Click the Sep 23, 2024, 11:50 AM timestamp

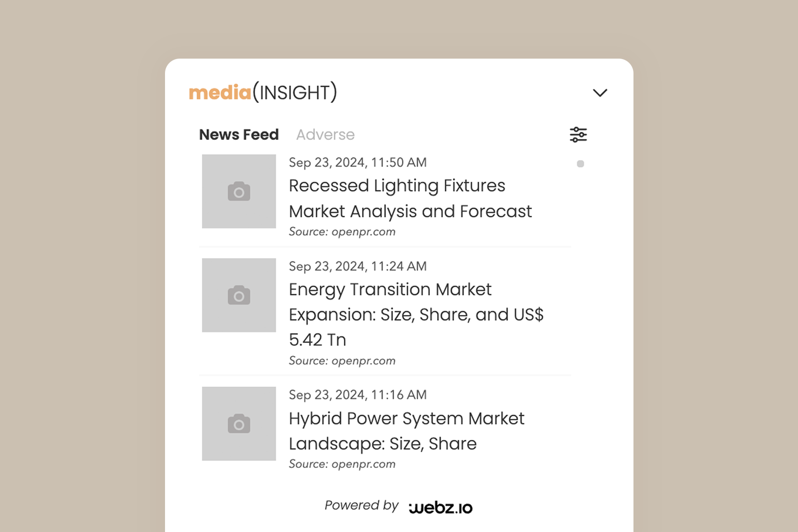(358, 163)
